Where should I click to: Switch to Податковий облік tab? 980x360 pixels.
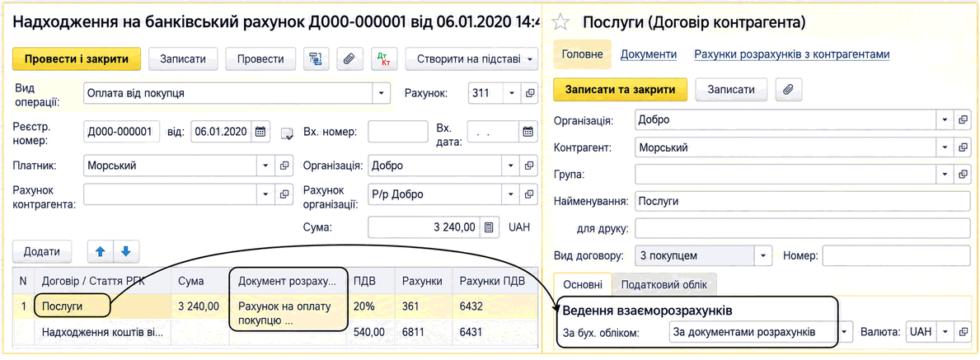pyautogui.click(x=663, y=285)
